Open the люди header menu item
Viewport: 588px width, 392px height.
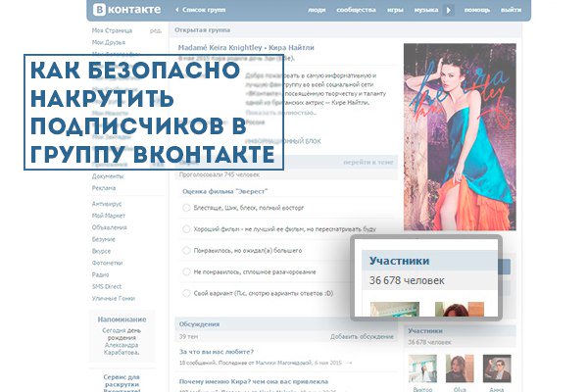point(317,10)
